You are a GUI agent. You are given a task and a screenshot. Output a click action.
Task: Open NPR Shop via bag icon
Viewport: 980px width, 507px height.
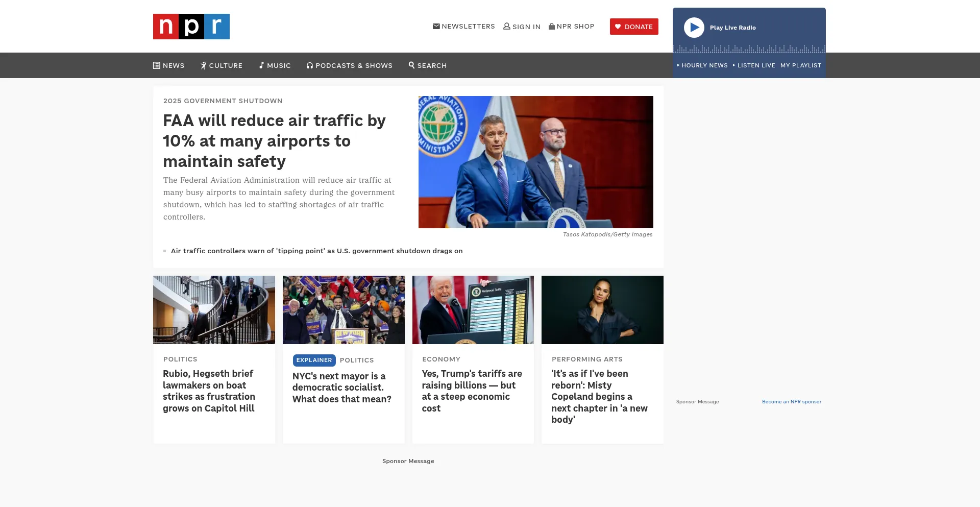551,27
